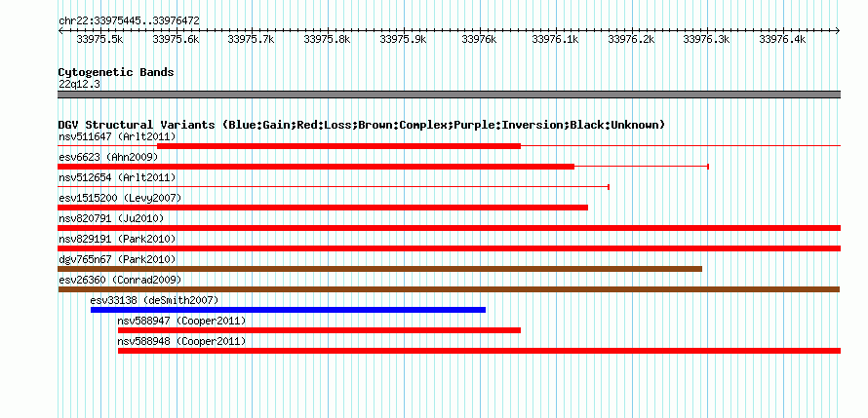
Task: Click the ruler's right arrow end
Action: coord(838,30)
